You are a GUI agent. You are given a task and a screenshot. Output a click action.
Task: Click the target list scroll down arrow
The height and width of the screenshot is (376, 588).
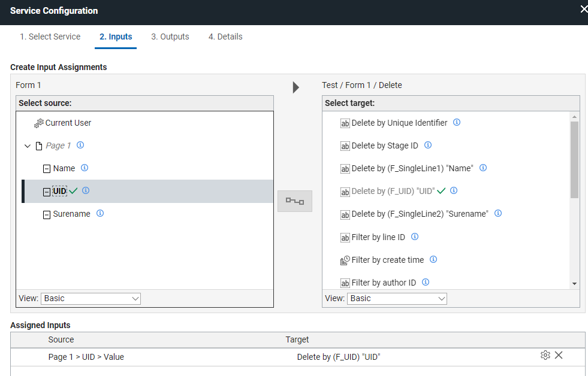tap(574, 284)
